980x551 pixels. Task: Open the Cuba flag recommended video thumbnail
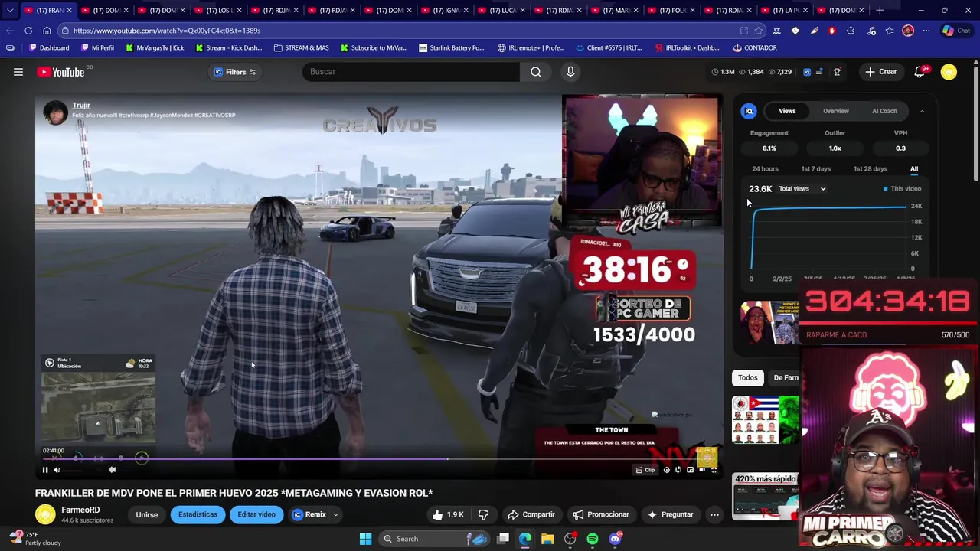[765, 420]
